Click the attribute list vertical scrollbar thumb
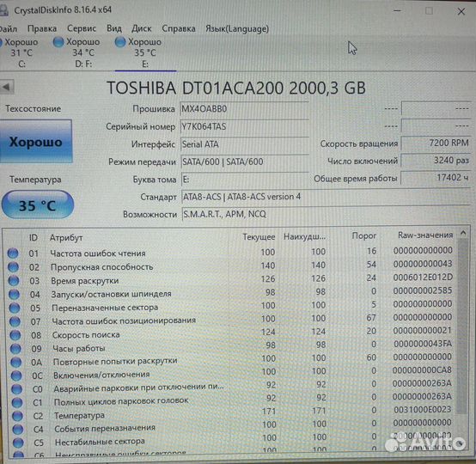The width and height of the screenshot is (476, 464). point(462,327)
